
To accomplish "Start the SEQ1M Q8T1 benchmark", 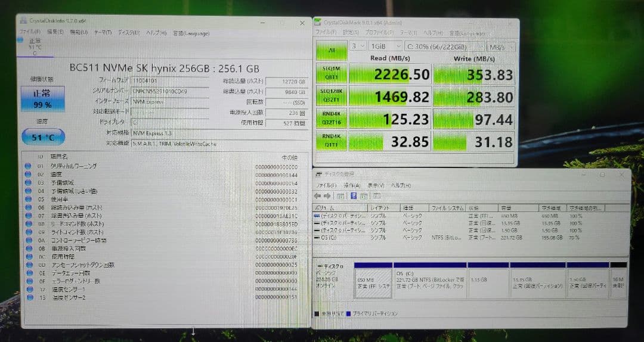I will tap(332, 74).
